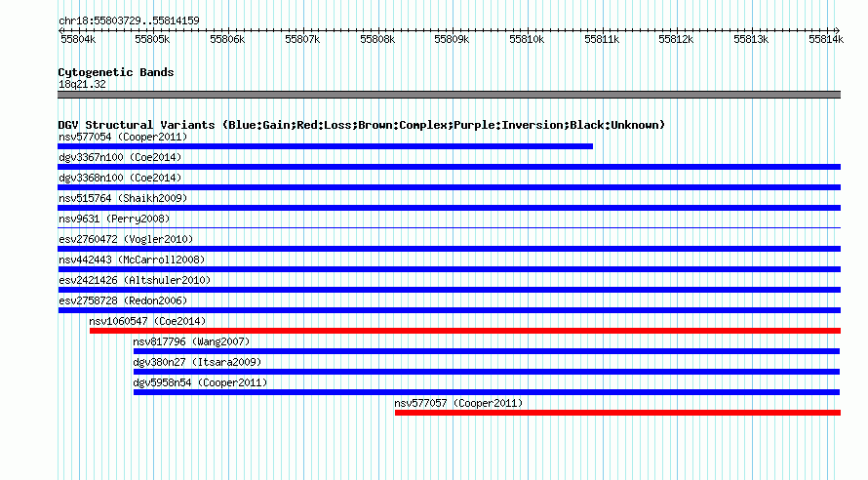Image resolution: width=868 pixels, height=480 pixels.
Task: Click the 55809k ruler tick label
Action: (x=452, y=39)
